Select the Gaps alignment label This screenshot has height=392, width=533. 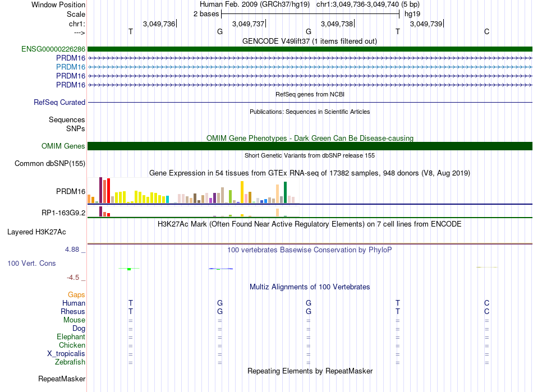click(76, 294)
